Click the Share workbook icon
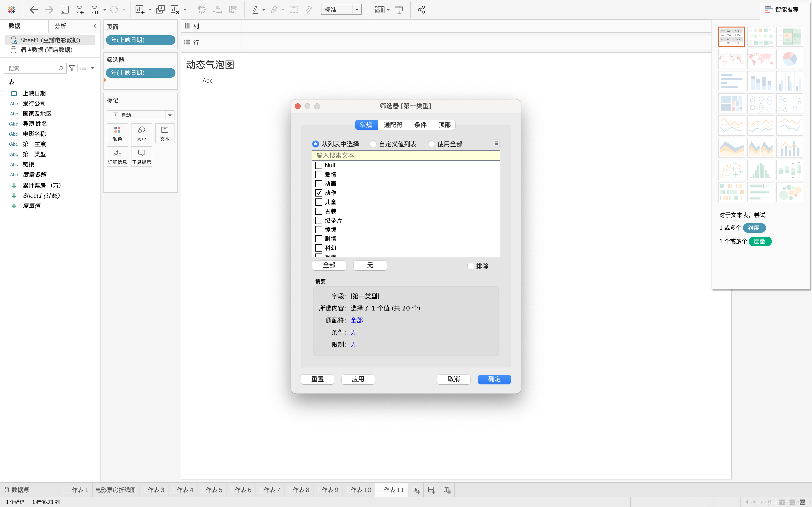 [421, 10]
